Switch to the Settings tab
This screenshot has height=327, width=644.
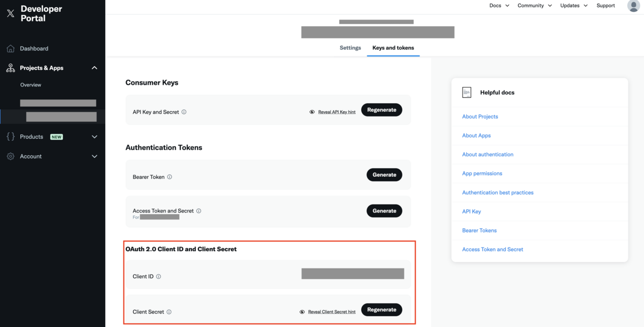point(350,48)
